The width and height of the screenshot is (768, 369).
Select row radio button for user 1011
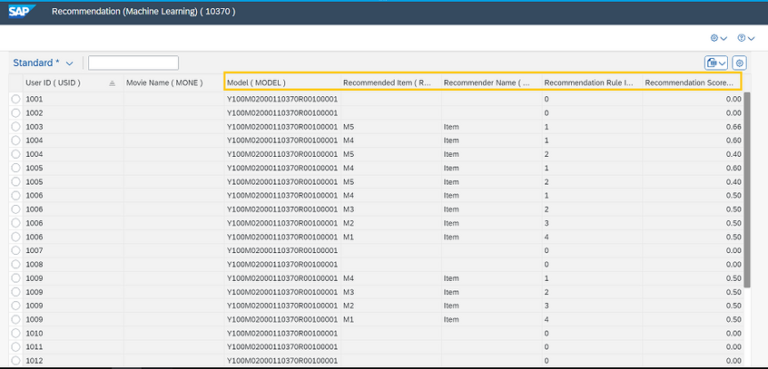click(x=16, y=347)
